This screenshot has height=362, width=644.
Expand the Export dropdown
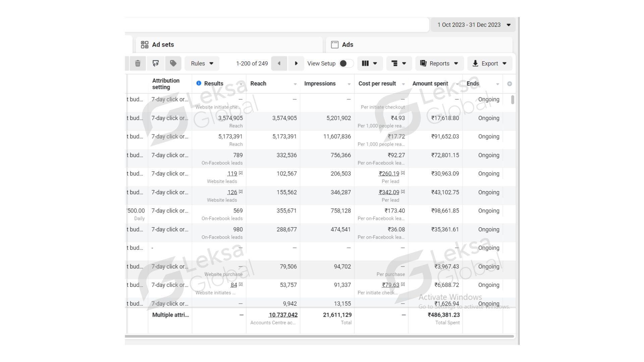[x=489, y=63]
